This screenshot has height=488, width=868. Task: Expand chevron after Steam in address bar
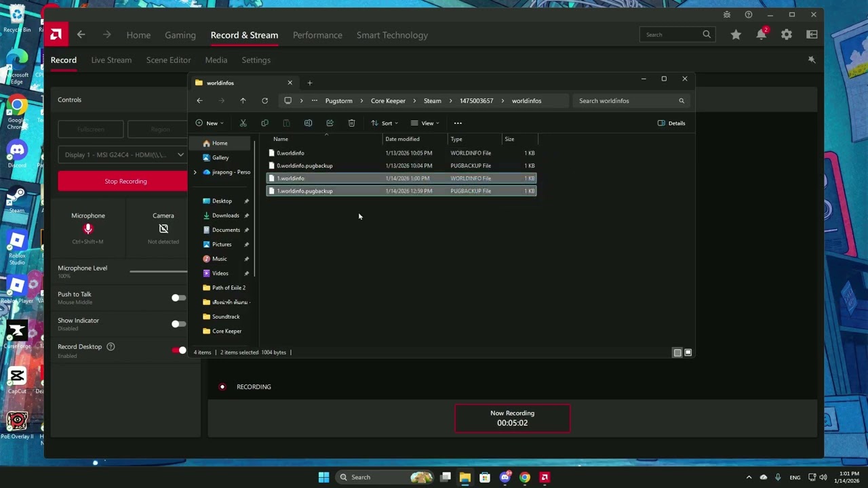[x=450, y=101]
